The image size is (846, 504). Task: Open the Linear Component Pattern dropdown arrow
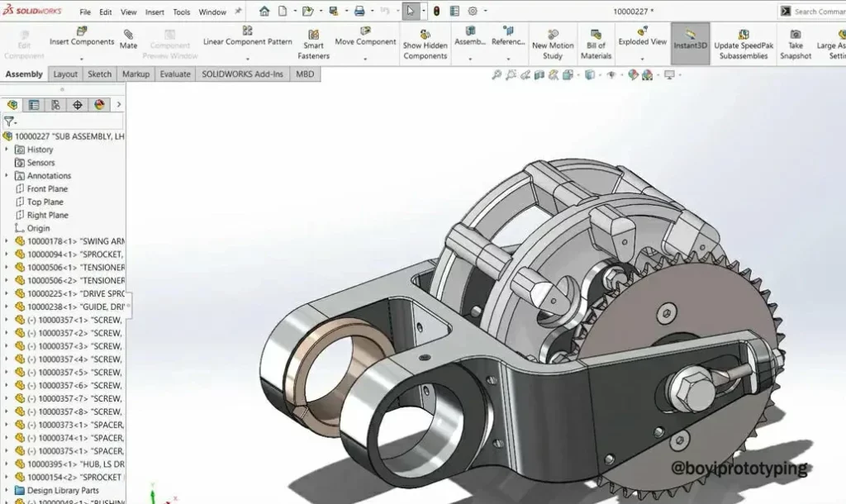tap(248, 59)
